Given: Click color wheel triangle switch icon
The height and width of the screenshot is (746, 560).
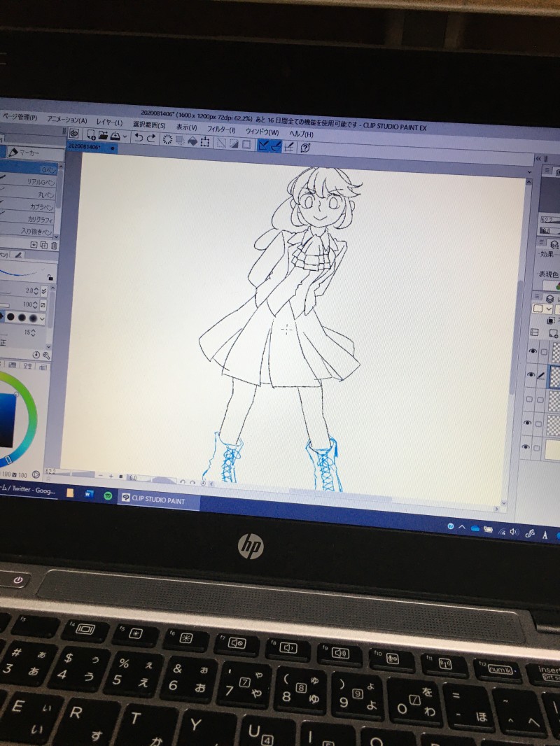Looking at the screenshot, I should 36,474.
